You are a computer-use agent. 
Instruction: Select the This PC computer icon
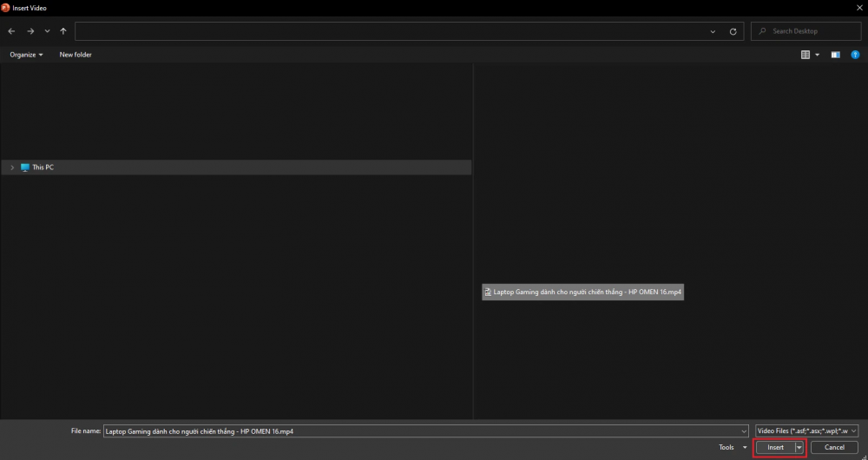[25, 168]
